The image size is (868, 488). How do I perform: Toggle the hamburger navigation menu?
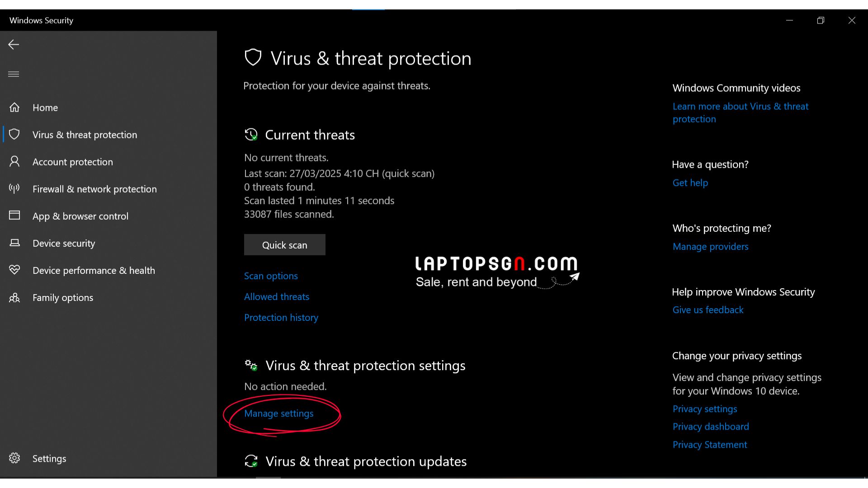[14, 74]
